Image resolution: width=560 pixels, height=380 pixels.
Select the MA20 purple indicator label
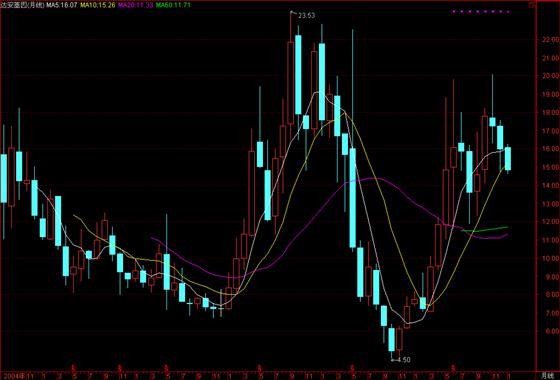tap(136, 5)
